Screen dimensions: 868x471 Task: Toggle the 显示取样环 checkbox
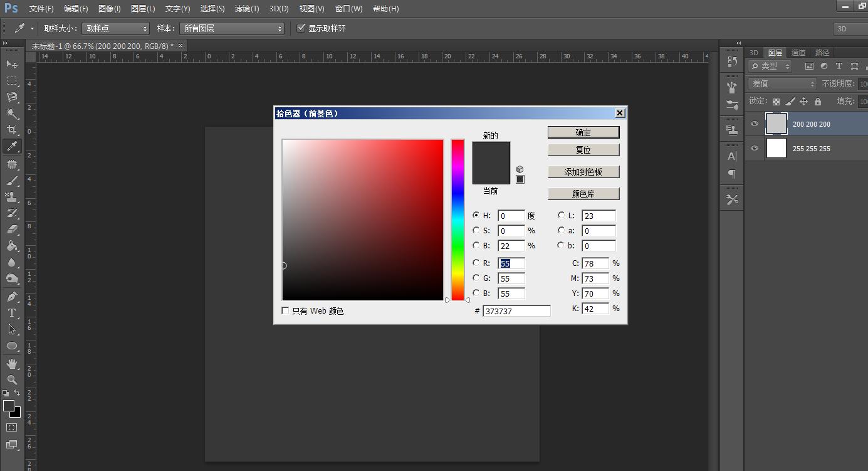click(x=301, y=28)
